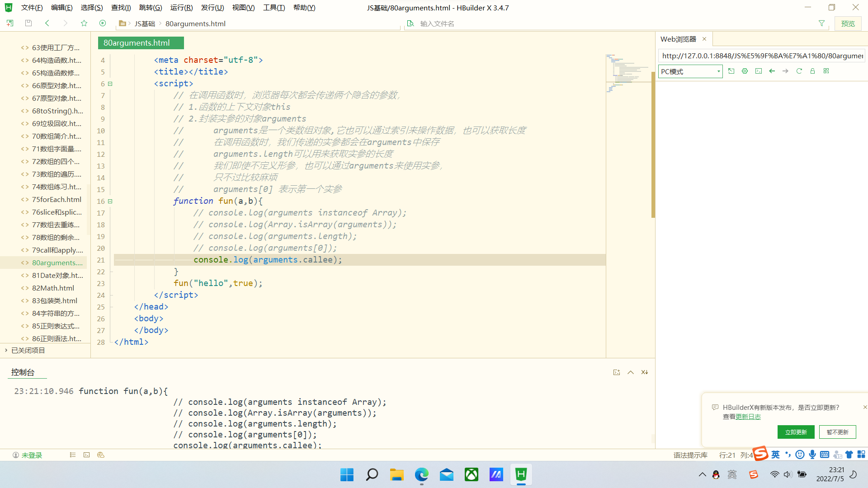Image resolution: width=868 pixels, height=488 pixels.
Task: Switch to the Web浏览器 tab
Action: pos(678,39)
